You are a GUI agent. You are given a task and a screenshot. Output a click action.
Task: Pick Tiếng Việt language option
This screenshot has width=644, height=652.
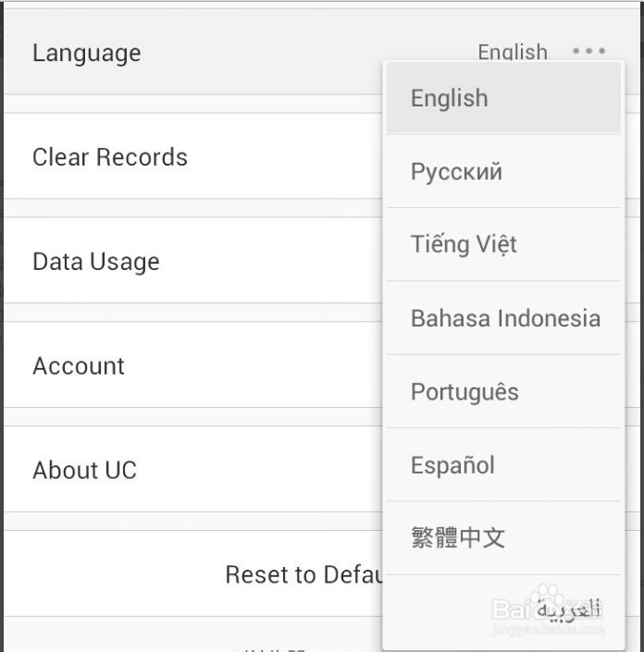point(503,244)
